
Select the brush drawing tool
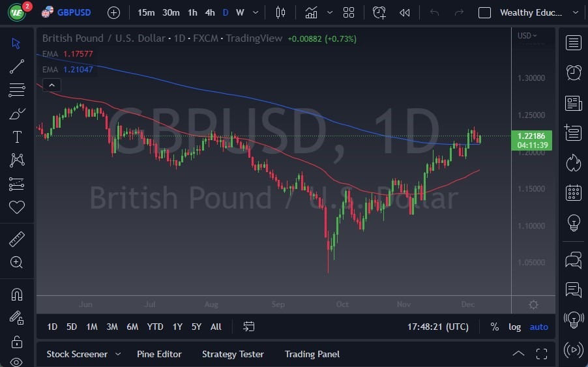tap(16, 113)
